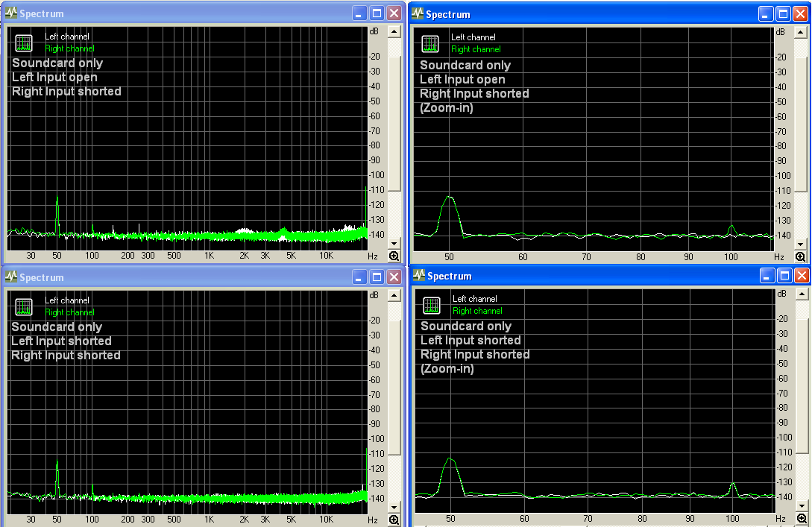Click '60' frequency label in 'Left Input shorted (Zoom-in)' window

coord(525,518)
